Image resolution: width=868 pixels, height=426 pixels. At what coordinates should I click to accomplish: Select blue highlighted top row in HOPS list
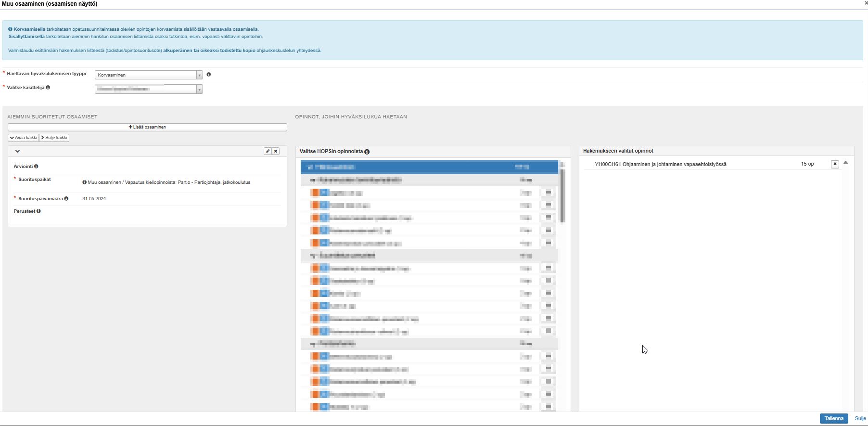click(x=429, y=167)
